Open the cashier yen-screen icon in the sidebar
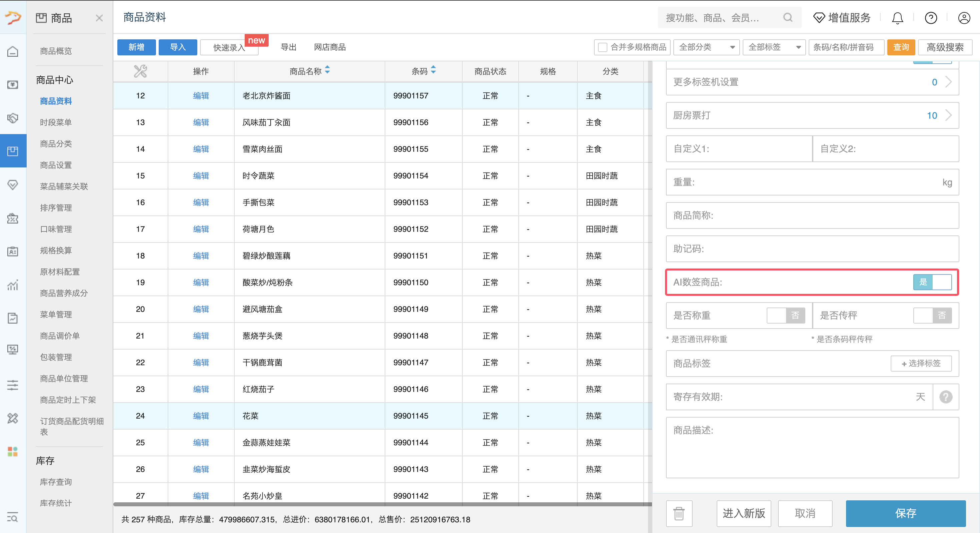980x533 pixels. 13,84
